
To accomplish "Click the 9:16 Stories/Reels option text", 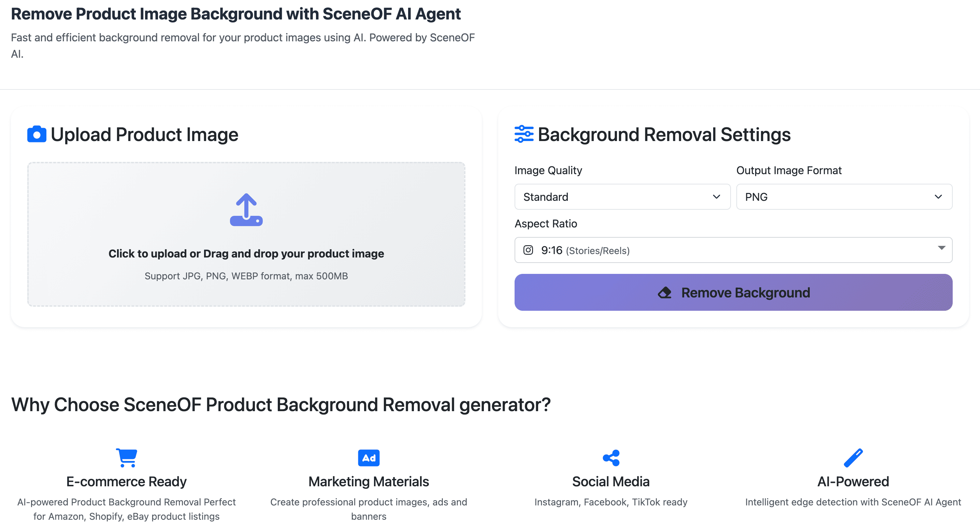I will click(x=585, y=251).
